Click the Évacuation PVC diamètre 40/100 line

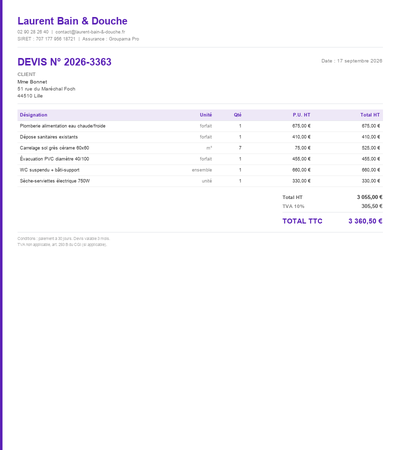point(200,159)
